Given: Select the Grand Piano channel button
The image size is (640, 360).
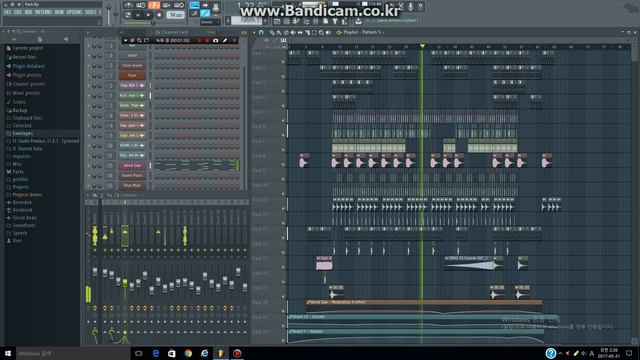Looking at the screenshot, I should 132,176.
